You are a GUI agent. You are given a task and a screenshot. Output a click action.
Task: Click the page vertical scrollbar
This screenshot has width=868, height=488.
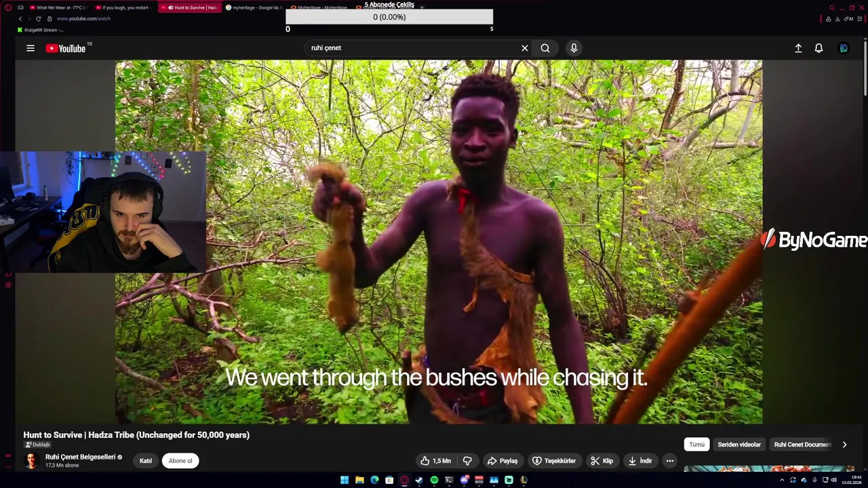865,68
